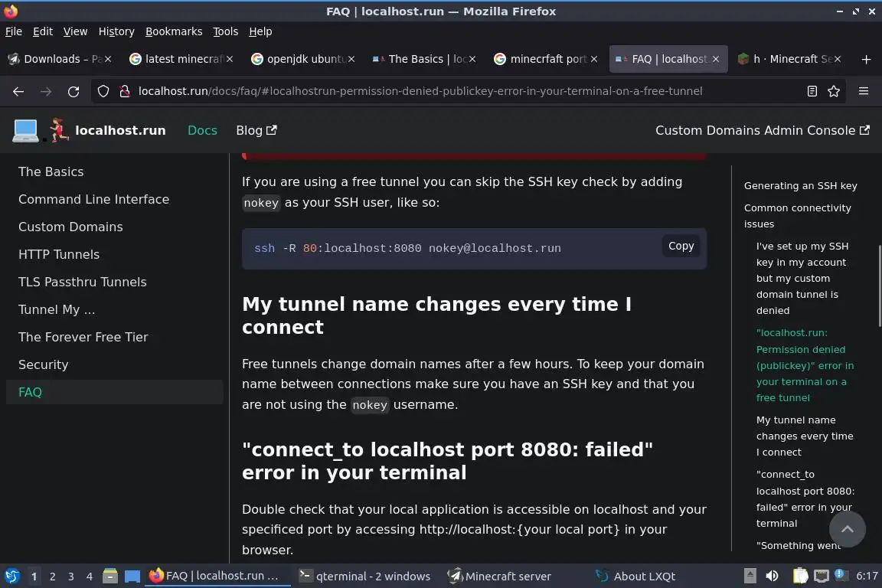Open the History menu
The height and width of the screenshot is (588, 882).
[116, 31]
